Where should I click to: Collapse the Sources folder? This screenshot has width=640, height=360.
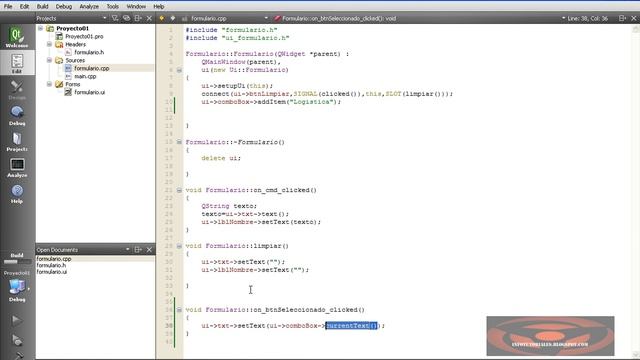[x=49, y=60]
